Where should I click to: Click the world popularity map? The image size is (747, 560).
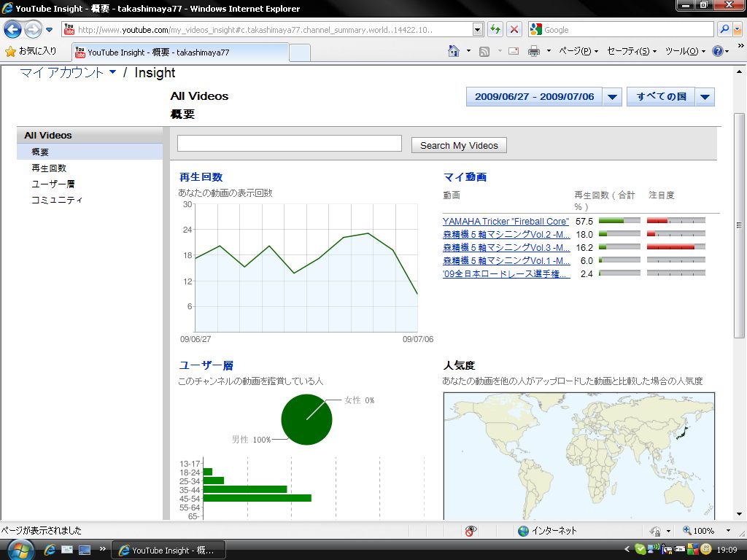coord(578,456)
